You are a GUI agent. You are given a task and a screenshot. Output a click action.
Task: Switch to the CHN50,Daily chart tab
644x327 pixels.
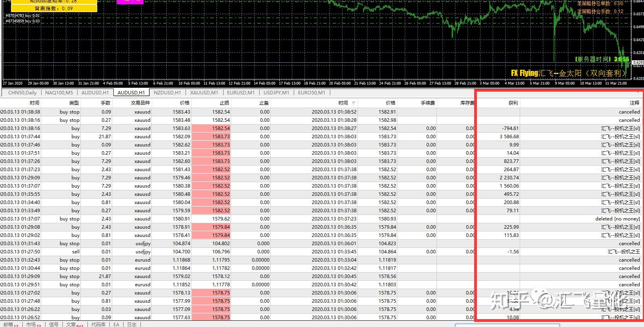(x=22, y=93)
